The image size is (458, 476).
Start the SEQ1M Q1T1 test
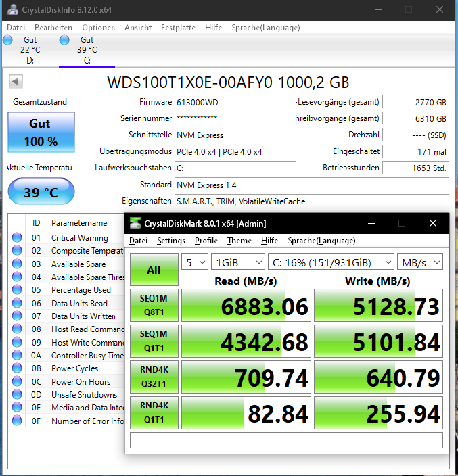point(154,341)
